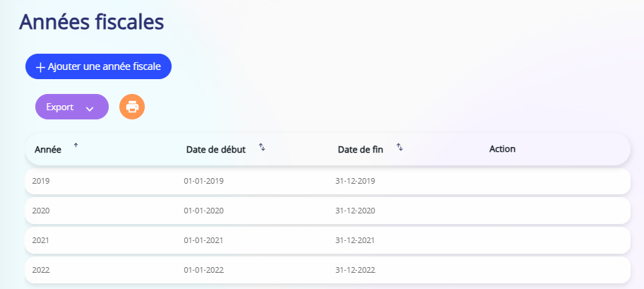The image size is (644, 289).
Task: Select the 2020 fiscal year row
Action: click(328, 211)
